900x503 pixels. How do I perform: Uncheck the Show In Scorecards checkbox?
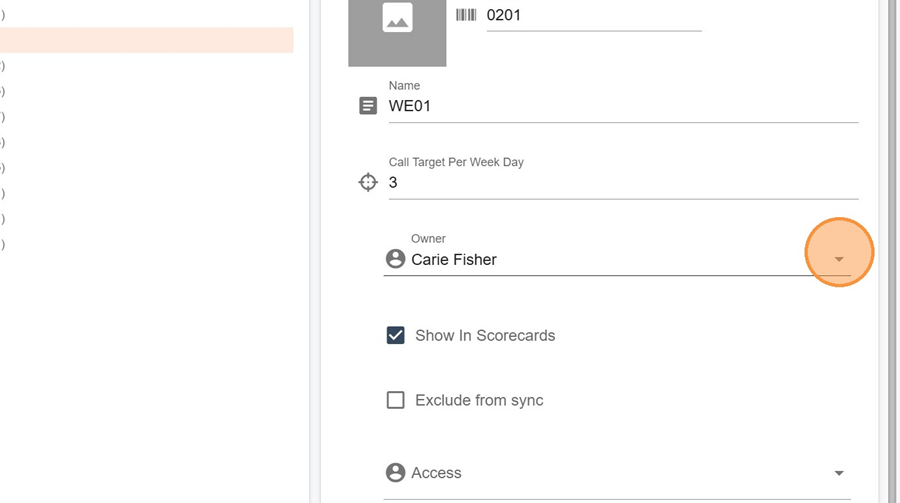point(396,335)
